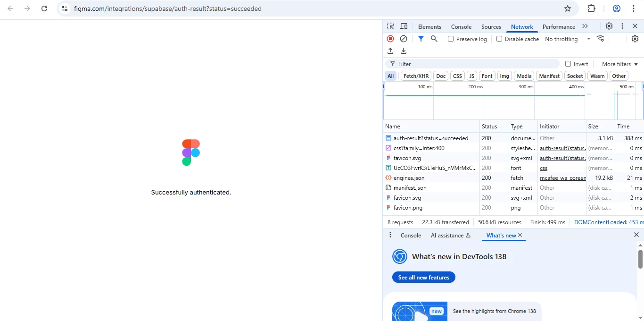Click the browser address bar URL
Screen dimensions: 644x321
point(168,8)
